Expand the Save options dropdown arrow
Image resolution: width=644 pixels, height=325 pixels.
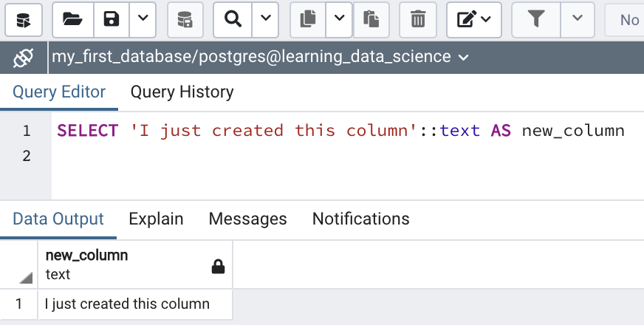pos(143,19)
